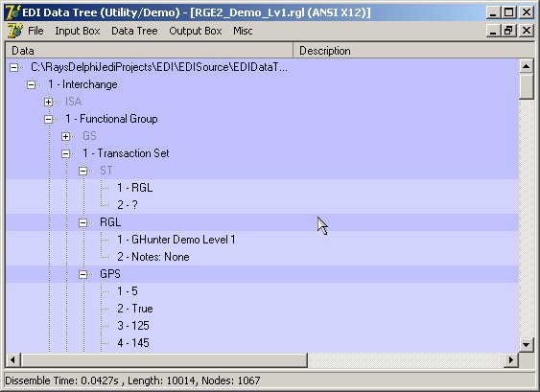Click the application icon in title bar

[13, 12]
